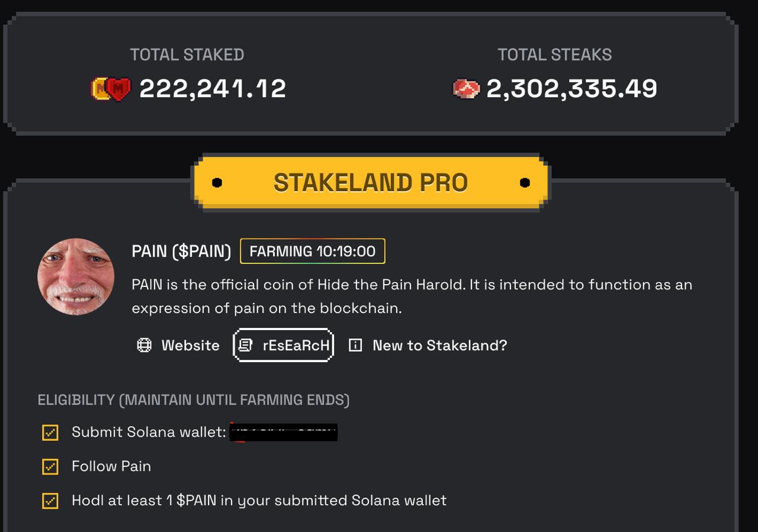This screenshot has width=758, height=532.
Task: Click the document icon in rEsEaRcH button
Action: 245,346
